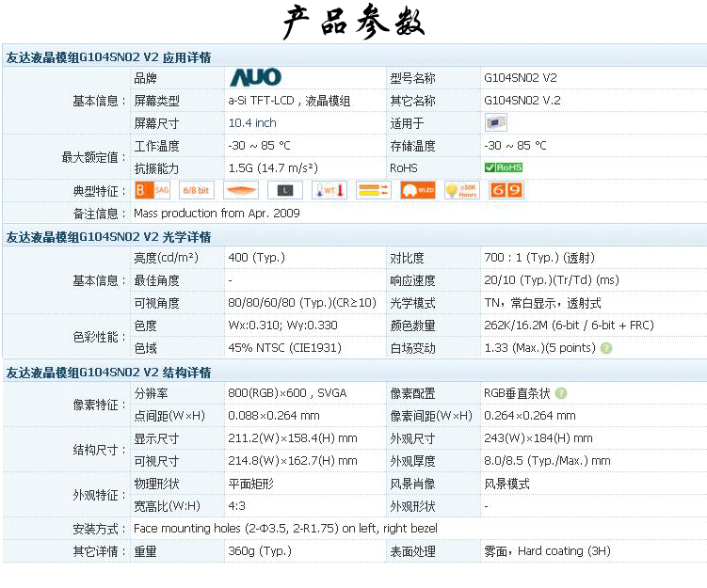707x588 pixels.
Task: Select the 雾面，Hard coating (3H) surface value
Action: tap(547, 550)
